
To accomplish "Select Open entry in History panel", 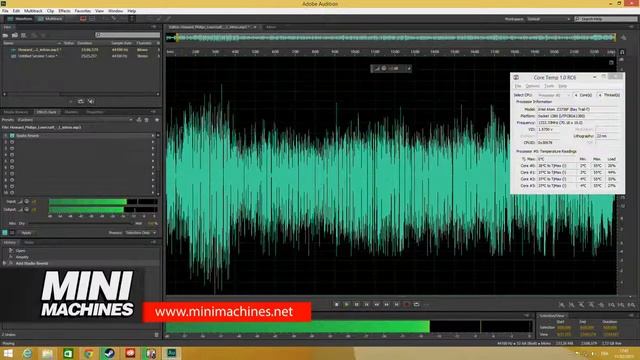I will click(x=20, y=251).
